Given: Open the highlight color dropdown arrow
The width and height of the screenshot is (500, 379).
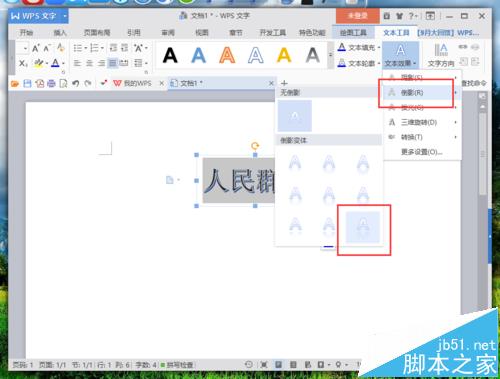Looking at the screenshot, I should 46,63.
